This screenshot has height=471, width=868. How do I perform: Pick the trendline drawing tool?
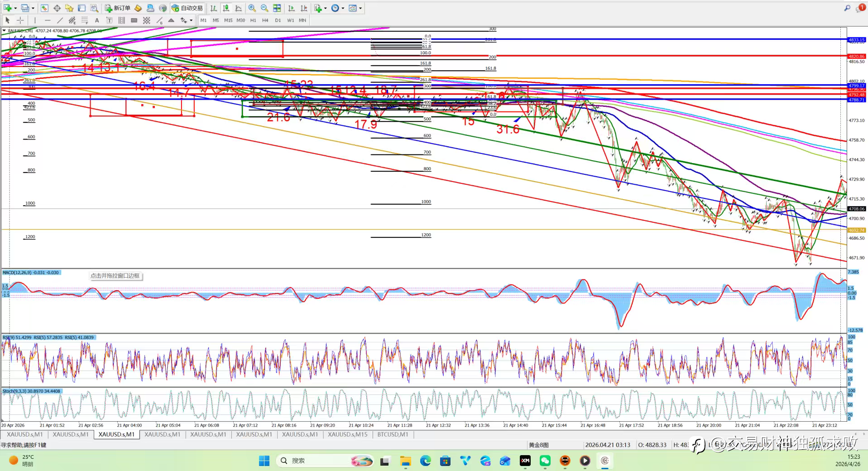click(60, 20)
